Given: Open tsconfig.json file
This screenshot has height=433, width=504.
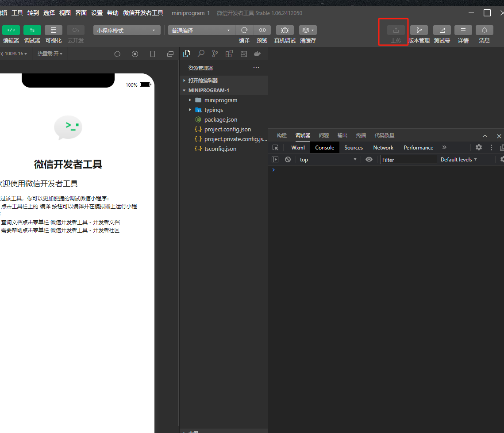Looking at the screenshot, I should click(x=224, y=149).
